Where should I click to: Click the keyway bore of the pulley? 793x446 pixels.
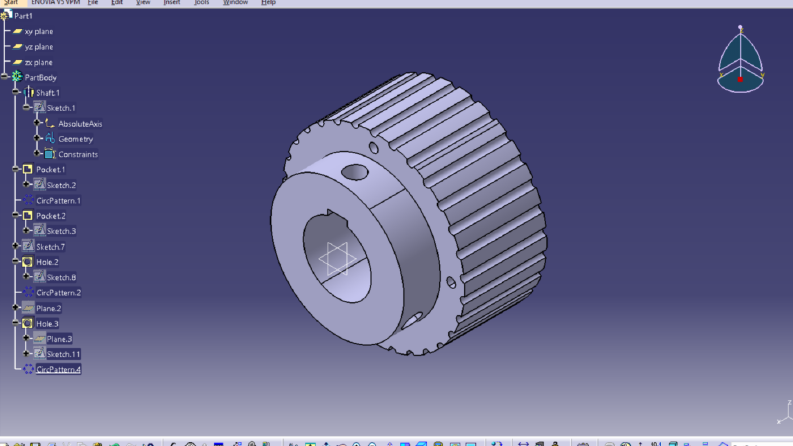(337, 258)
